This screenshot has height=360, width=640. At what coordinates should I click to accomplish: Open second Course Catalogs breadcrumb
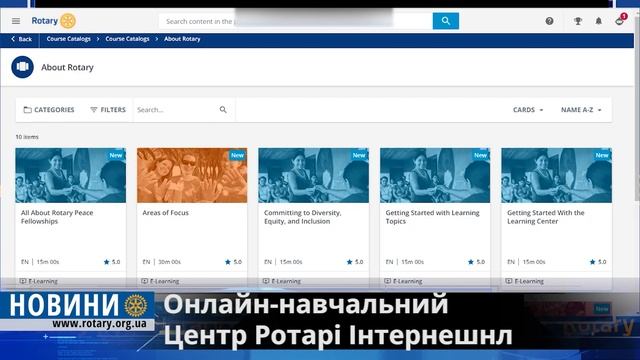(x=127, y=39)
